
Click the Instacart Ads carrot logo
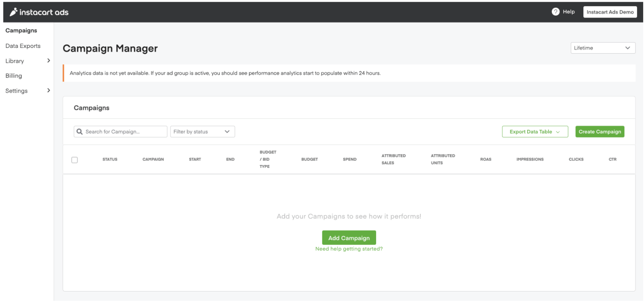click(14, 12)
